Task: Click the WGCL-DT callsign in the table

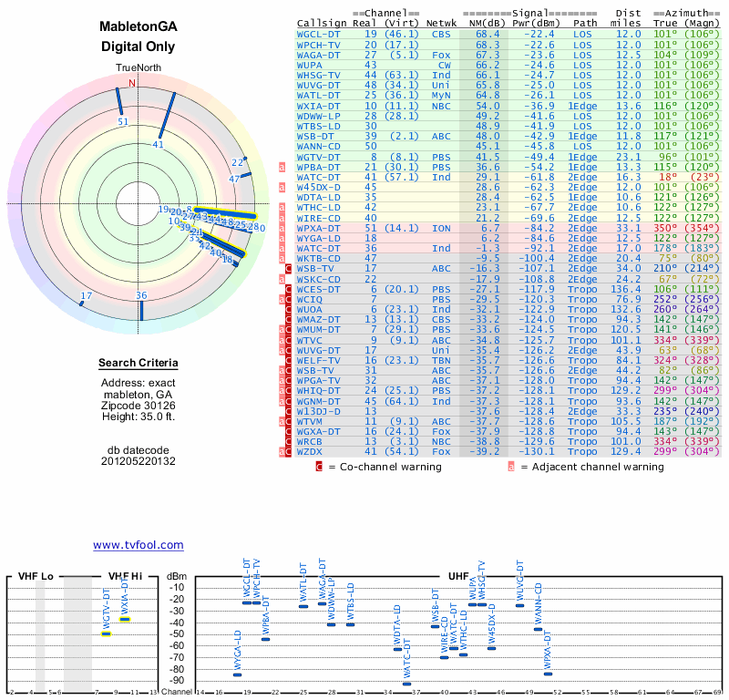Action: [318, 35]
